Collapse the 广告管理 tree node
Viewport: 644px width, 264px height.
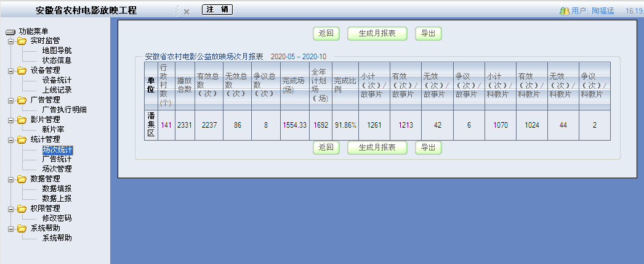point(11,101)
